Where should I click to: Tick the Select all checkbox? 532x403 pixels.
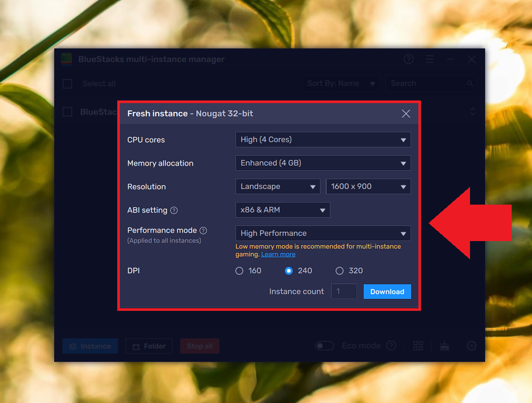tap(68, 84)
